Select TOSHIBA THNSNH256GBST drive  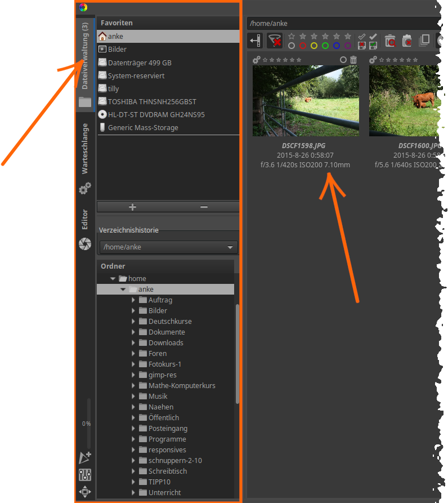click(168, 102)
